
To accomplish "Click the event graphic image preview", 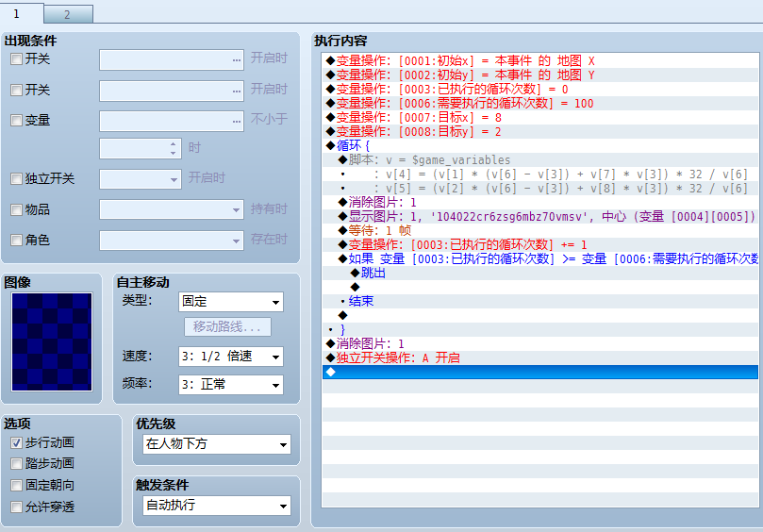I will coord(52,341).
